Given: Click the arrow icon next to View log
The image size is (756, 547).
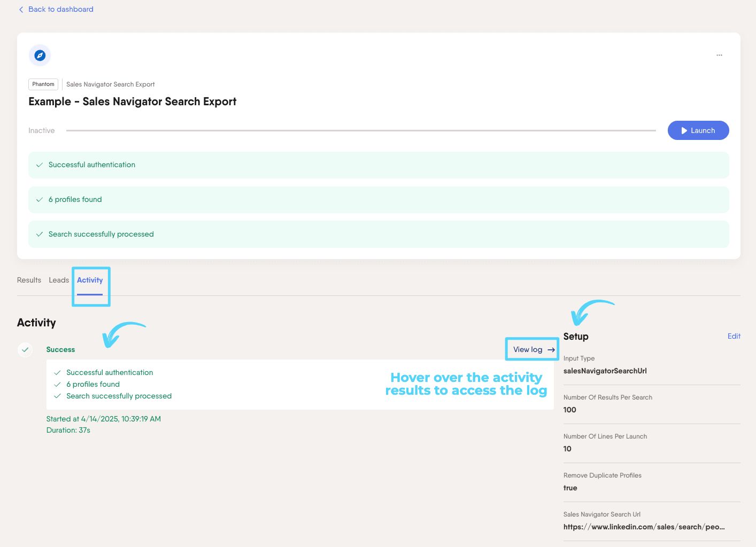Looking at the screenshot, I should pyautogui.click(x=551, y=350).
